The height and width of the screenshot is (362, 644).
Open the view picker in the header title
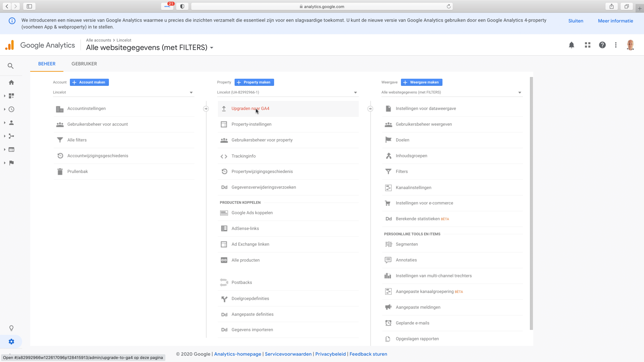pyautogui.click(x=150, y=48)
